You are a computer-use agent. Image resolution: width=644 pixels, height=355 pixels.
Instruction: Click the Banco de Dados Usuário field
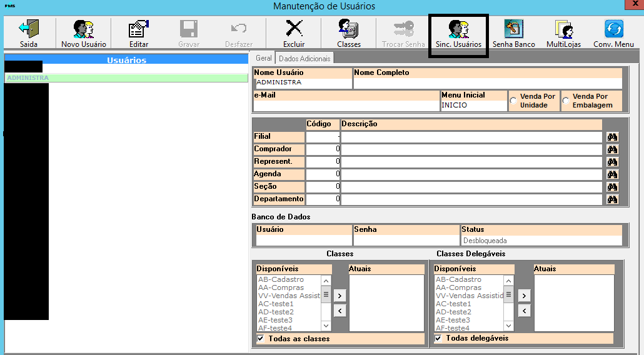tap(303, 240)
